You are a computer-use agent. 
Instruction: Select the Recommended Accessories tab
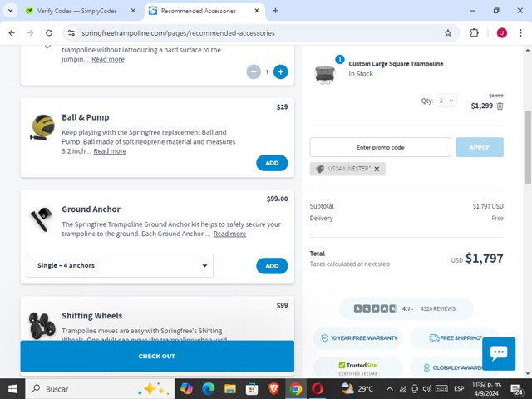coord(198,11)
